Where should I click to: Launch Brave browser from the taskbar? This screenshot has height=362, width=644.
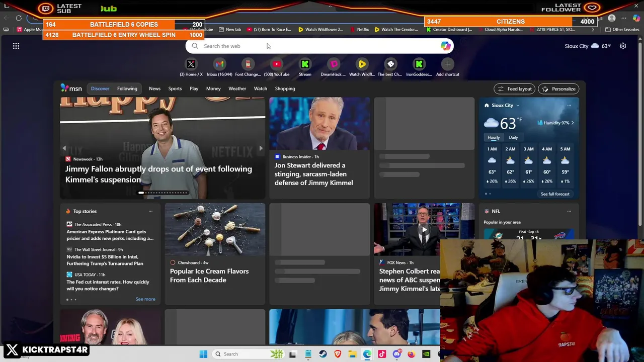click(x=338, y=354)
